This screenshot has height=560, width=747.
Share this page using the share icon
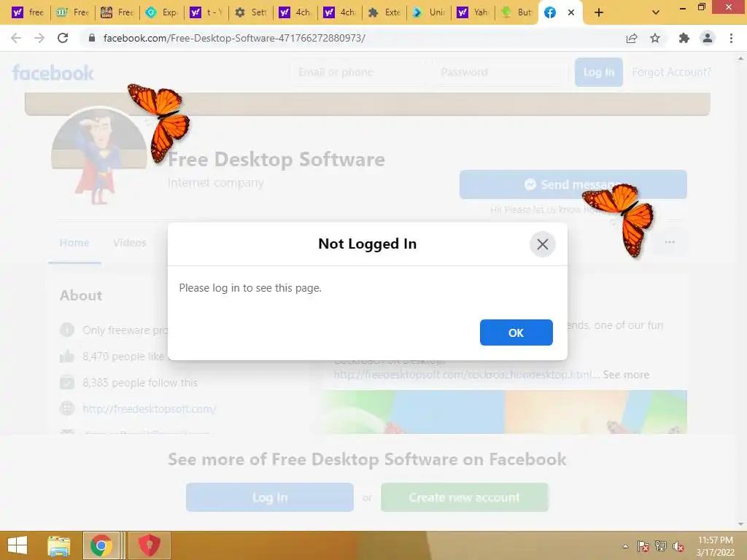(x=632, y=38)
